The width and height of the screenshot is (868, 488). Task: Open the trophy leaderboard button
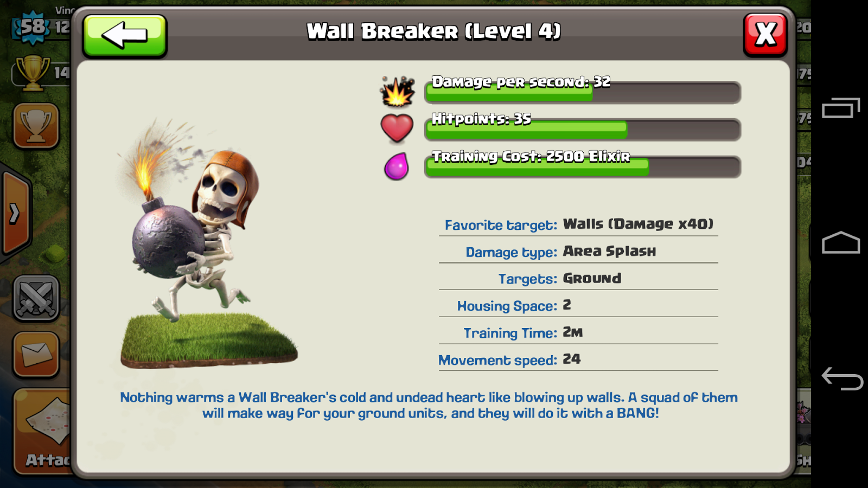[x=36, y=126]
